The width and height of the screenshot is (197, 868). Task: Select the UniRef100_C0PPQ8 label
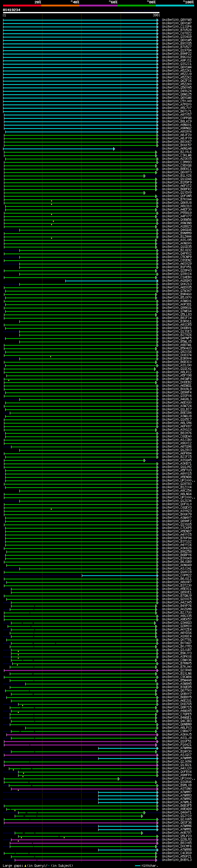click(x=177, y=118)
